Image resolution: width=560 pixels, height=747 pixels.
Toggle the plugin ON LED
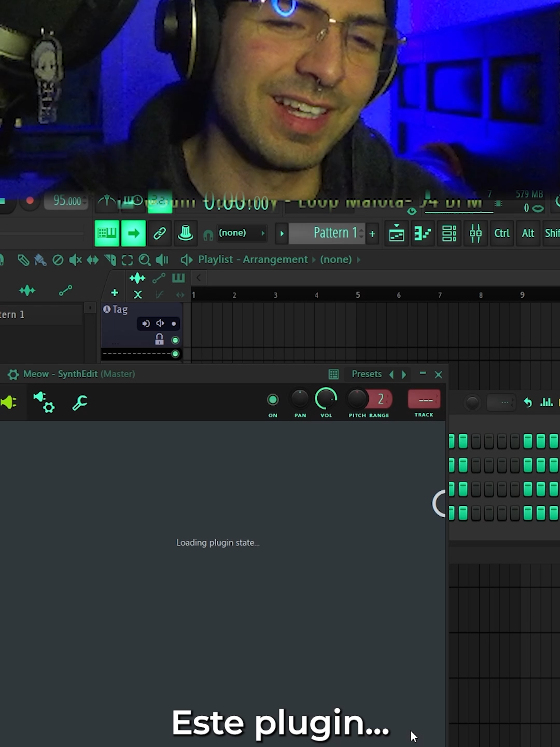tap(273, 399)
